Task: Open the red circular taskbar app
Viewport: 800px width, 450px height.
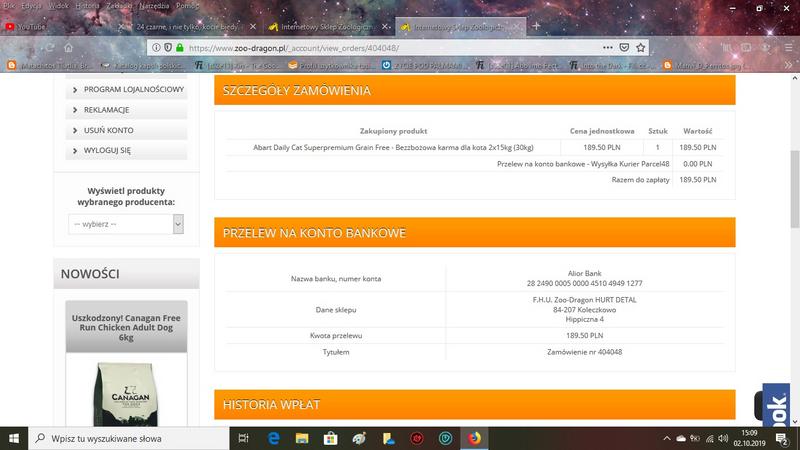Action: point(417,438)
